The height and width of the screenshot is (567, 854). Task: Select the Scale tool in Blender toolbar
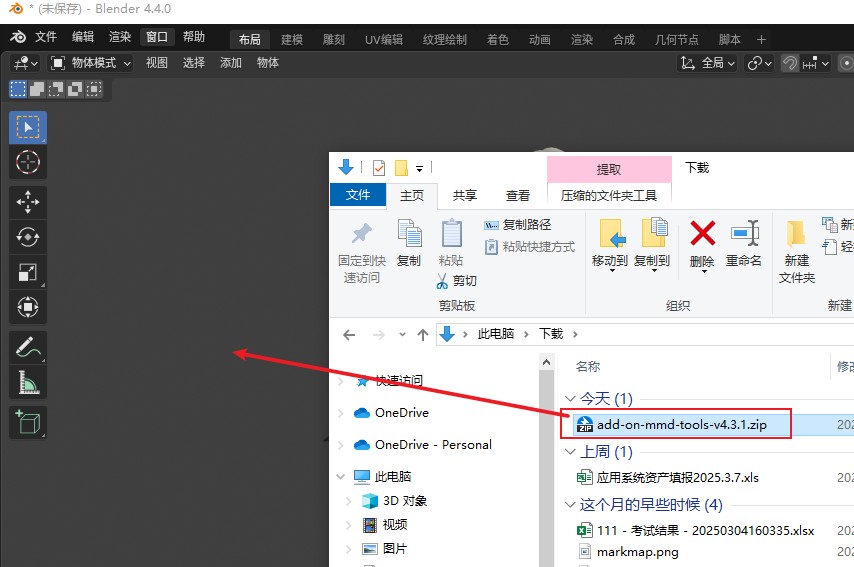(28, 272)
